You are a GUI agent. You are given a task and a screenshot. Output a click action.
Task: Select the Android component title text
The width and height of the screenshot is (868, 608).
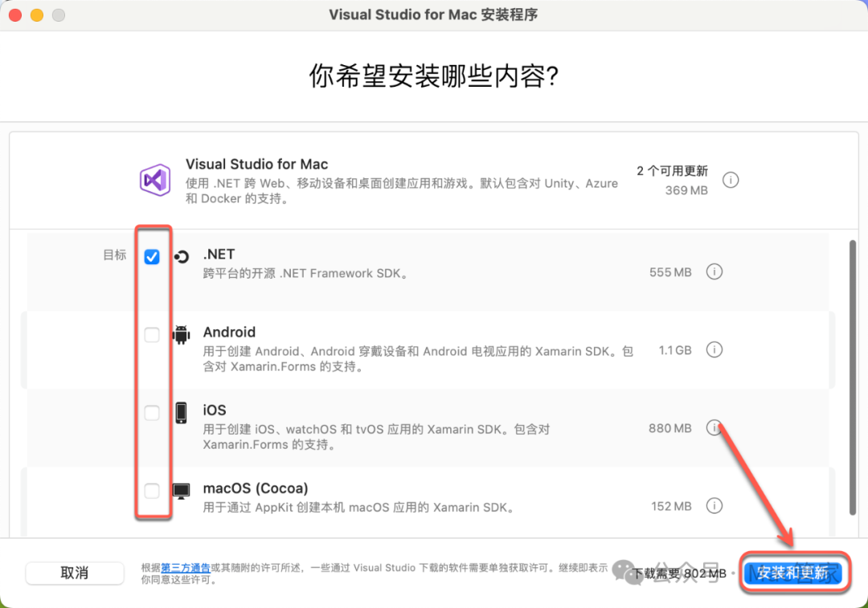(229, 332)
